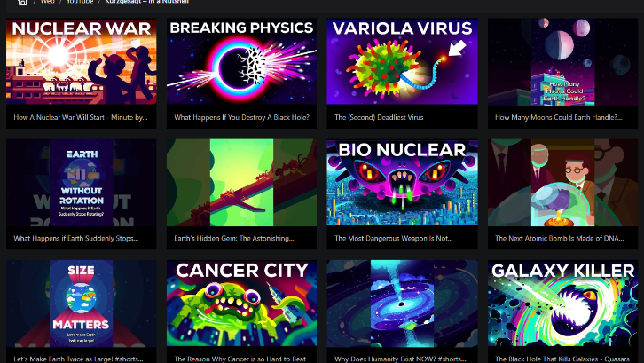Open the NUCLEAR WAR video thumbnail
Viewport: 644px width, 363px height.
(x=82, y=61)
